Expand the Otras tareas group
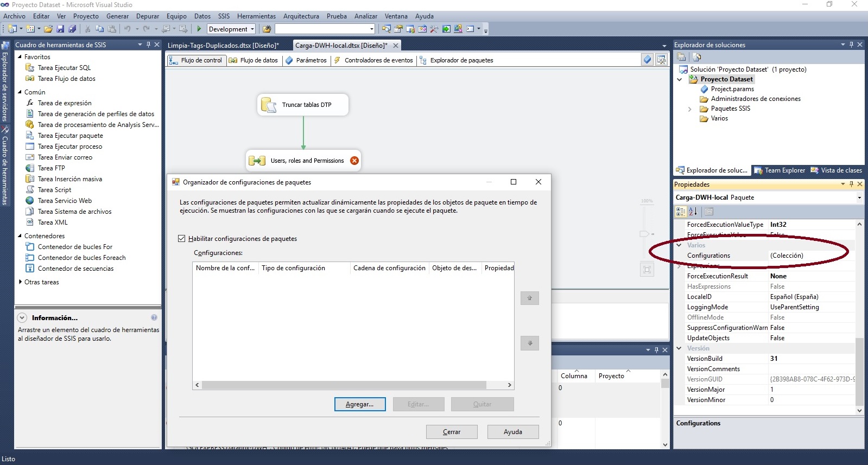This screenshot has height=465, width=868. [20, 282]
